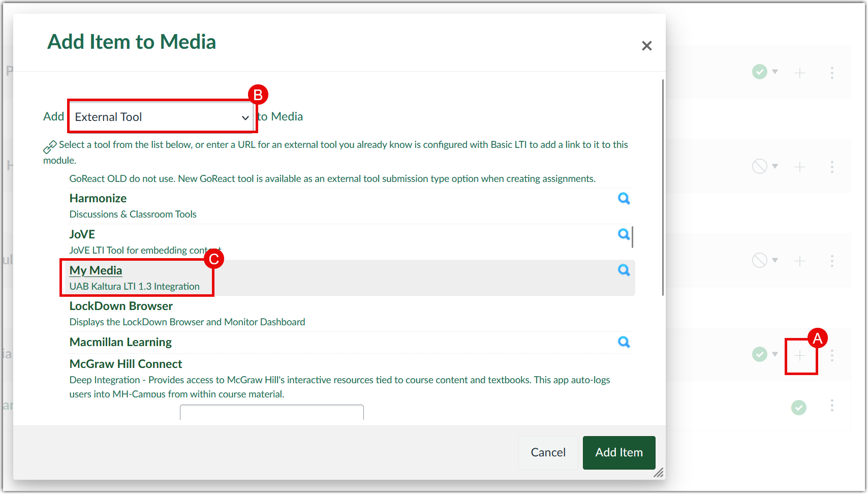This screenshot has height=494, width=868.
Task: Click 'Displays the LockDown Browser and Monitor Dashboard' text
Action: coord(187,322)
